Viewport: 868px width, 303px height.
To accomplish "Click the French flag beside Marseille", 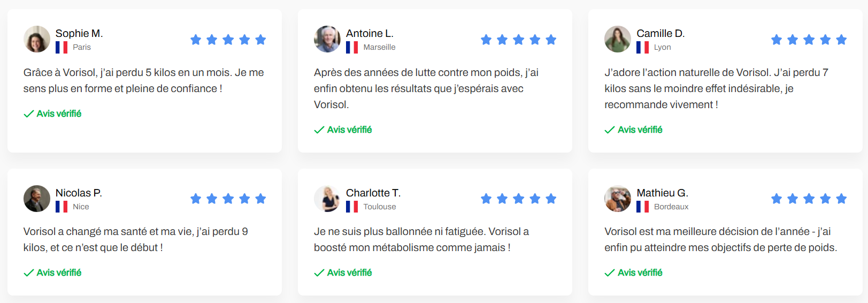I will 352,48.
